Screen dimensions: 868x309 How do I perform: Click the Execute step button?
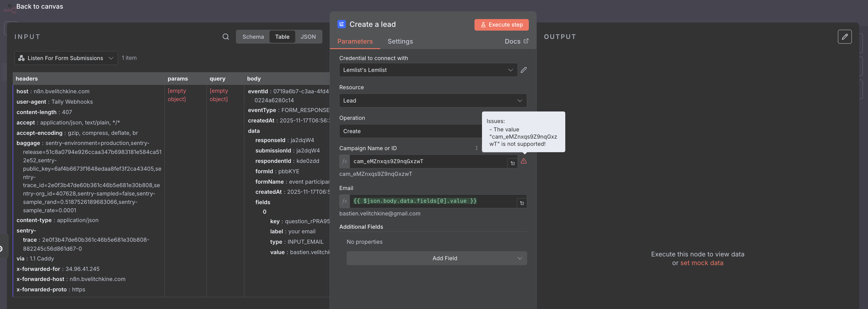point(501,25)
